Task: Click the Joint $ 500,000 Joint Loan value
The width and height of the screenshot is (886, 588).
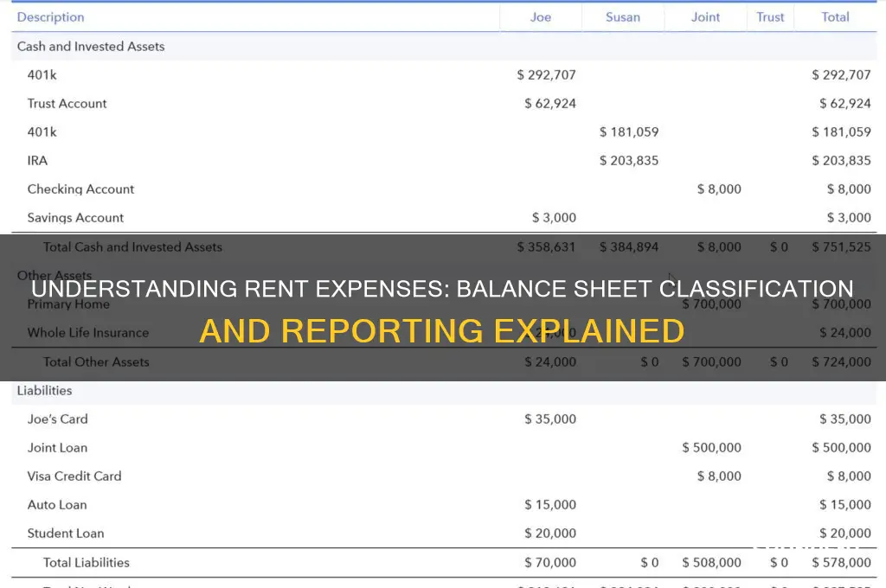Action: click(x=711, y=447)
